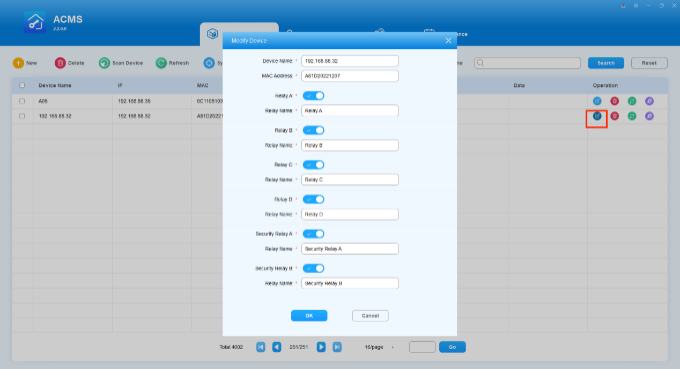The image size is (680, 369).
Task: Click the green icon in A06 row
Action: pos(632,101)
